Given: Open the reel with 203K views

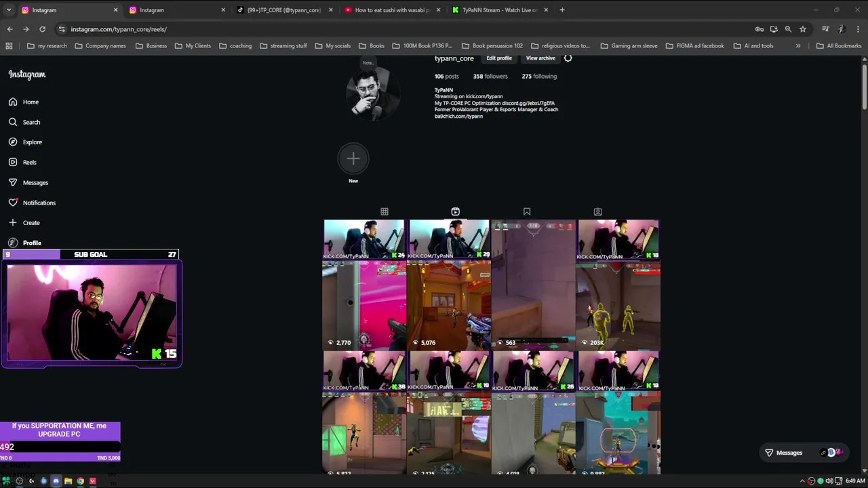Looking at the screenshot, I should point(618,285).
